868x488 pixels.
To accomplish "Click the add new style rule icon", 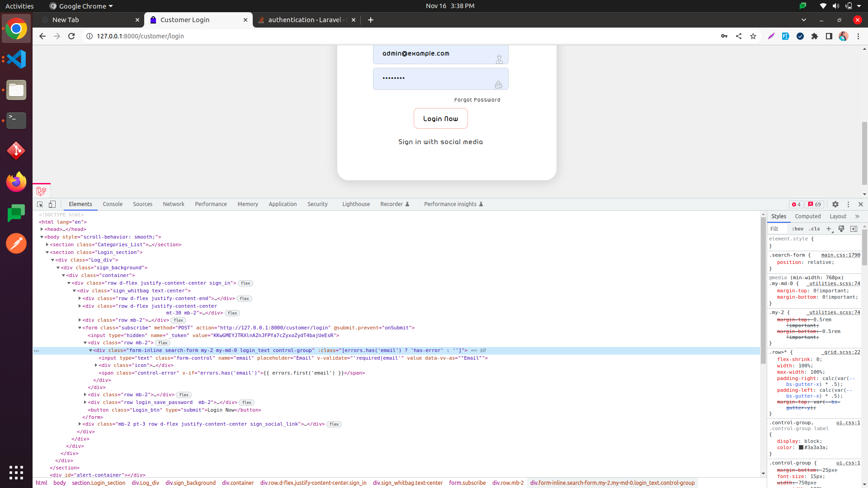I will click(x=829, y=229).
